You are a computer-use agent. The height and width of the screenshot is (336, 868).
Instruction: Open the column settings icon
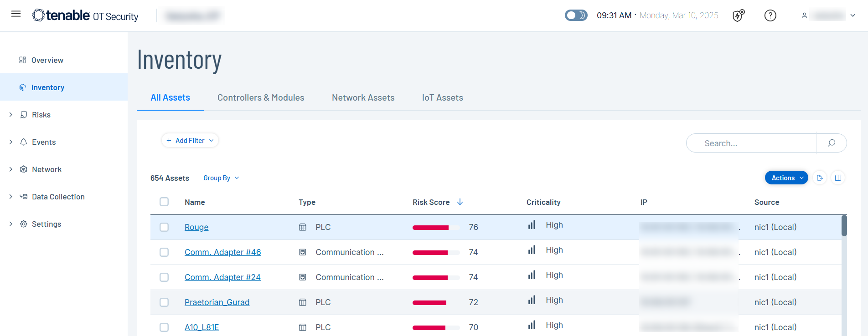[838, 178]
